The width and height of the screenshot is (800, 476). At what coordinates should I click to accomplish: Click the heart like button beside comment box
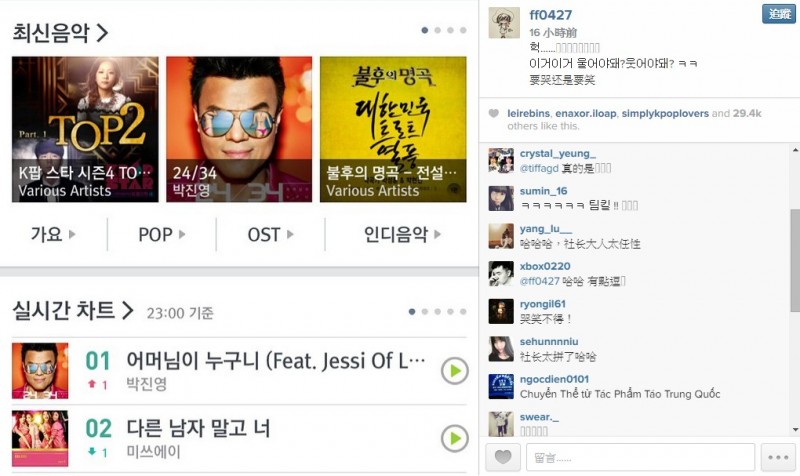pos(503,457)
